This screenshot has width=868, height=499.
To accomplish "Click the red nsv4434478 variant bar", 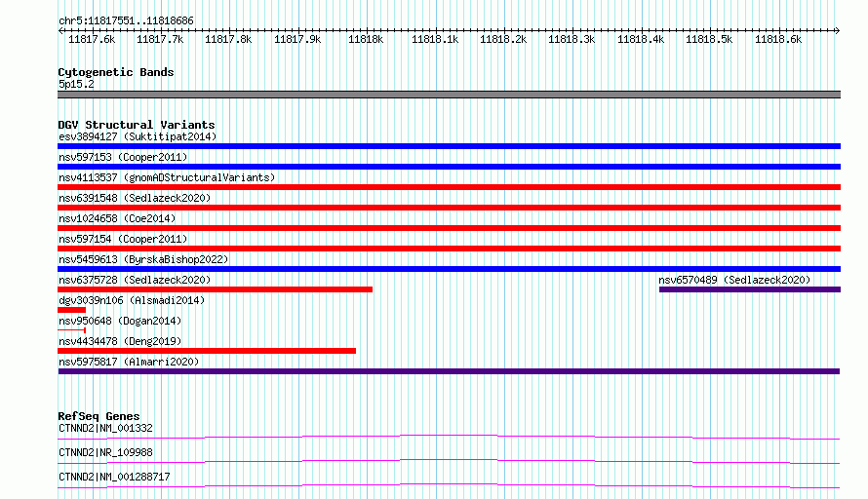I will 207,351.
